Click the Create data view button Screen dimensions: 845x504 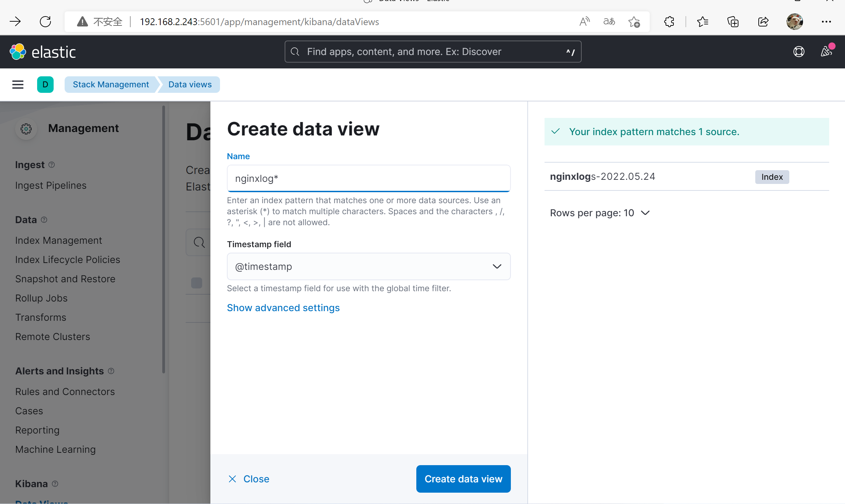463,479
